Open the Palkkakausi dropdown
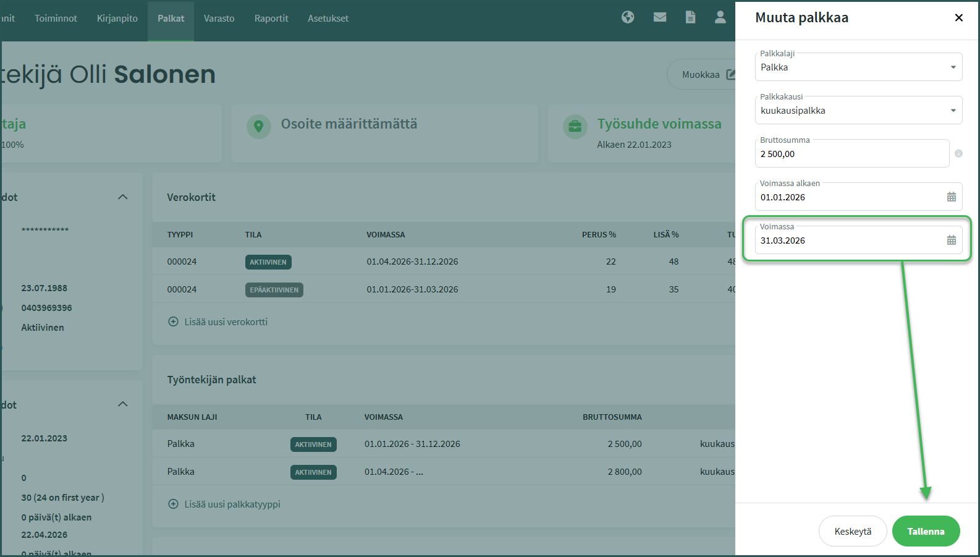Viewport: 980px width, 557px height. pos(858,111)
